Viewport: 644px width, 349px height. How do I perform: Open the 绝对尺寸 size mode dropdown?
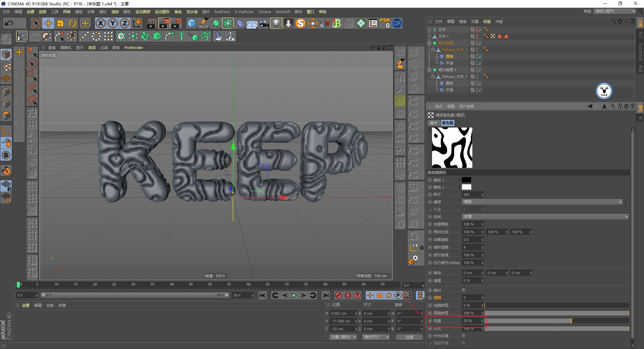click(x=376, y=337)
